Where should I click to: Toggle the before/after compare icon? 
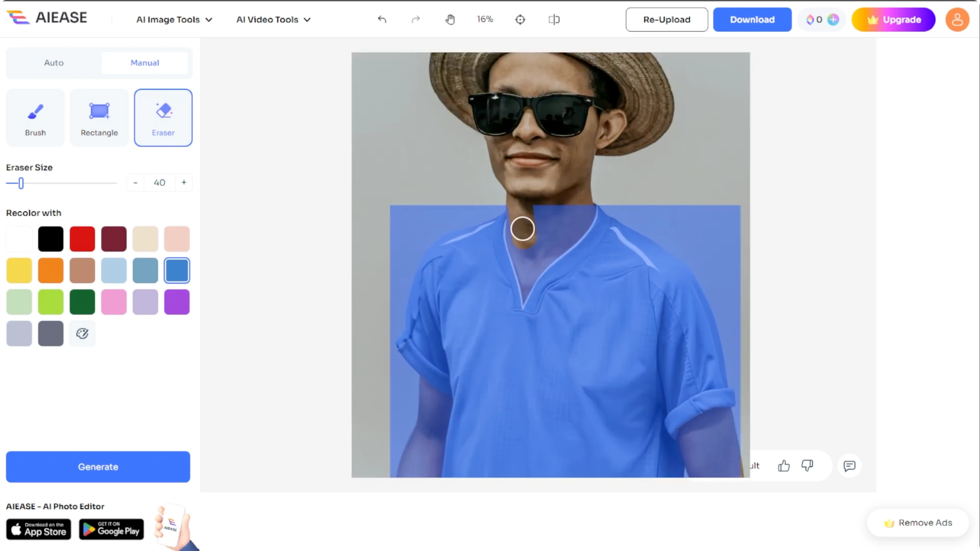[x=554, y=19]
